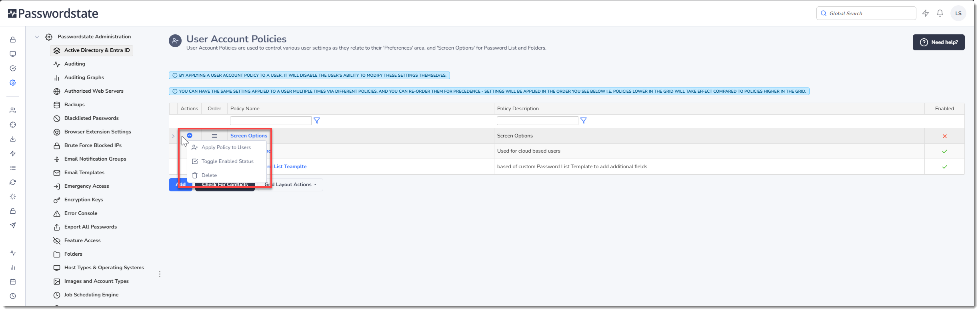Viewport: 980px width, 312px height.
Task: Click the refresh arrows icon in the narrow icon rail
Action: [13, 182]
